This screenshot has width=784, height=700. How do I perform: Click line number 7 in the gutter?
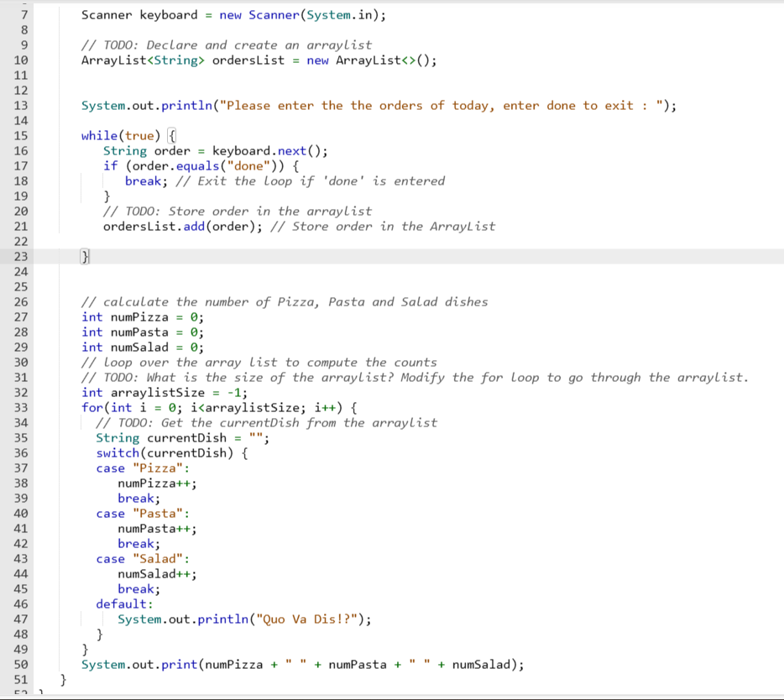coord(25,14)
